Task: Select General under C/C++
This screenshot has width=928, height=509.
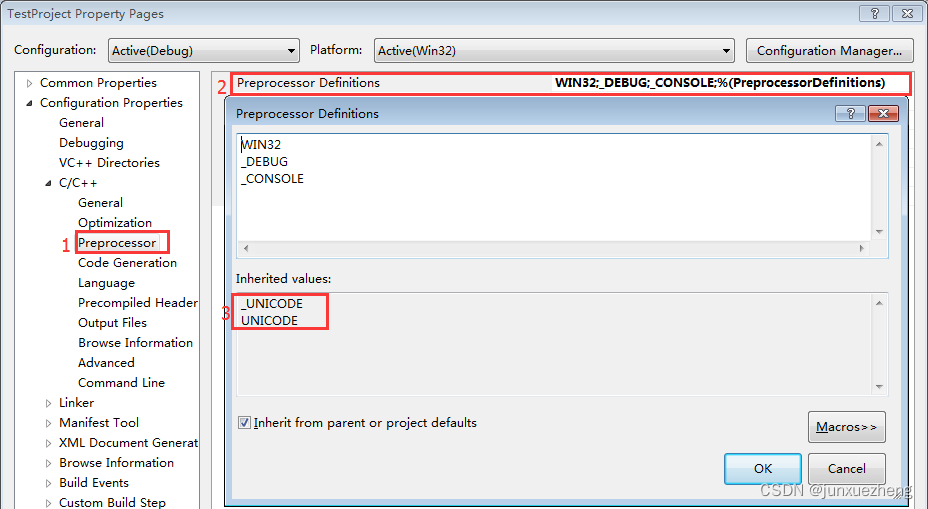Action: [100, 202]
